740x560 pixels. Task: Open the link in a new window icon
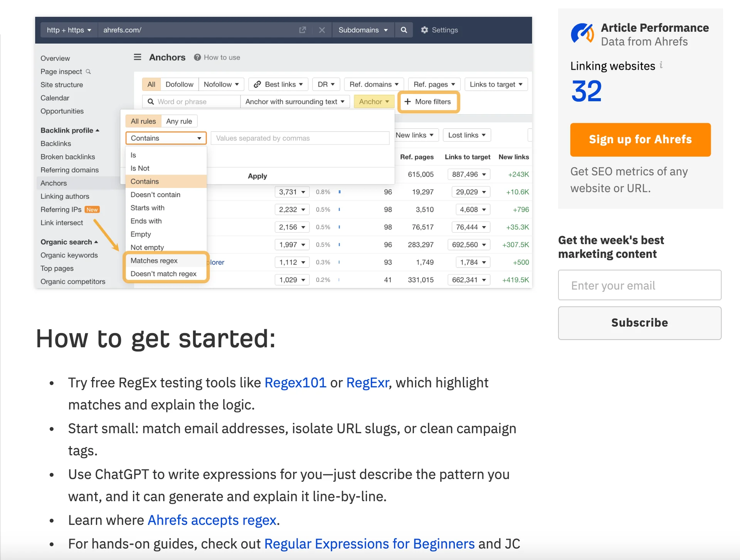pyautogui.click(x=303, y=30)
